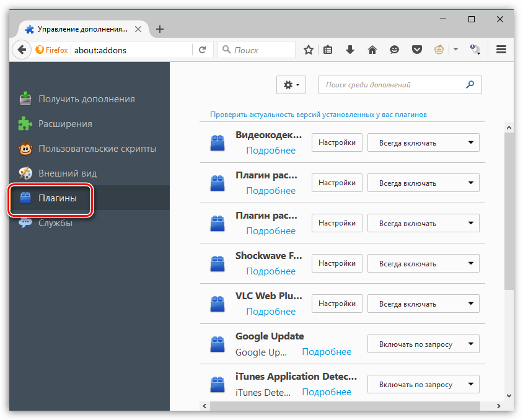Click the reload page icon
Image resolution: width=523 pixels, height=420 pixels.
tap(202, 50)
